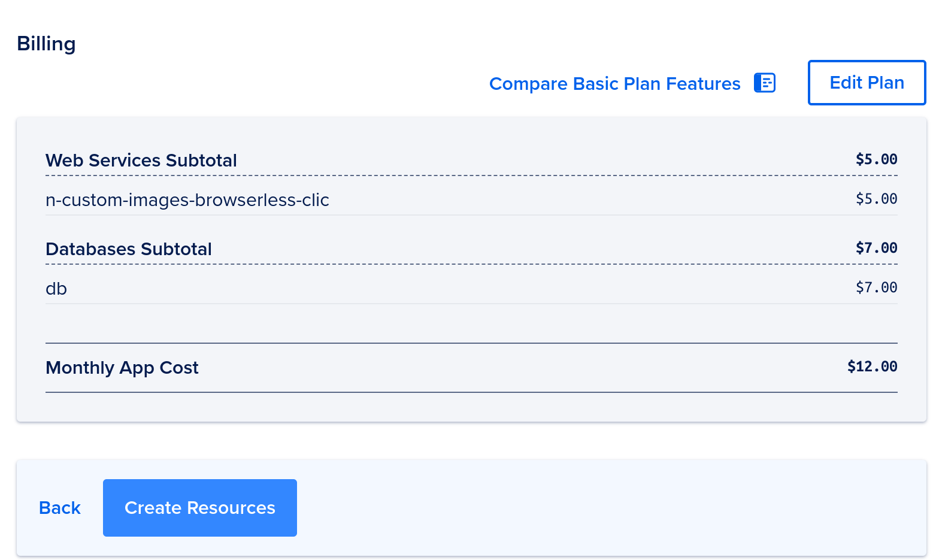Click the Billing section heading
Image resolution: width=936 pixels, height=560 pixels.
tap(46, 44)
